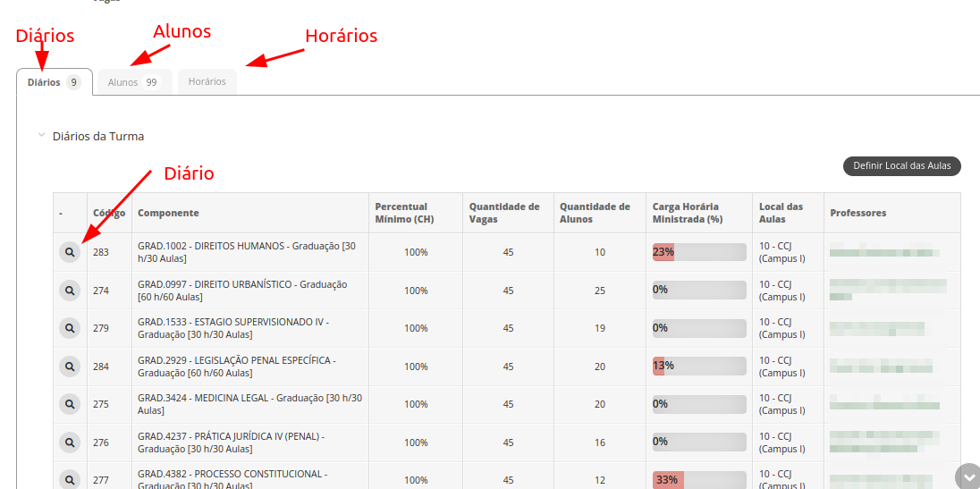980x489 pixels.
Task: Open the diary magnifier for code 274
Action: click(70, 291)
